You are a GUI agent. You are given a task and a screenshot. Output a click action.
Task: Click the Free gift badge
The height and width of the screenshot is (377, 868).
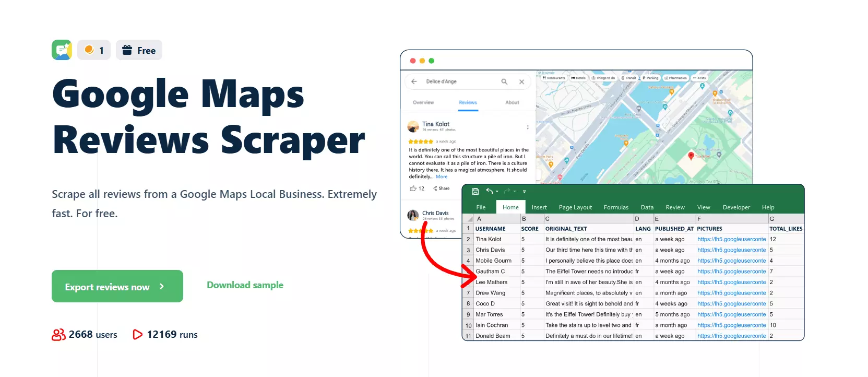click(x=139, y=50)
